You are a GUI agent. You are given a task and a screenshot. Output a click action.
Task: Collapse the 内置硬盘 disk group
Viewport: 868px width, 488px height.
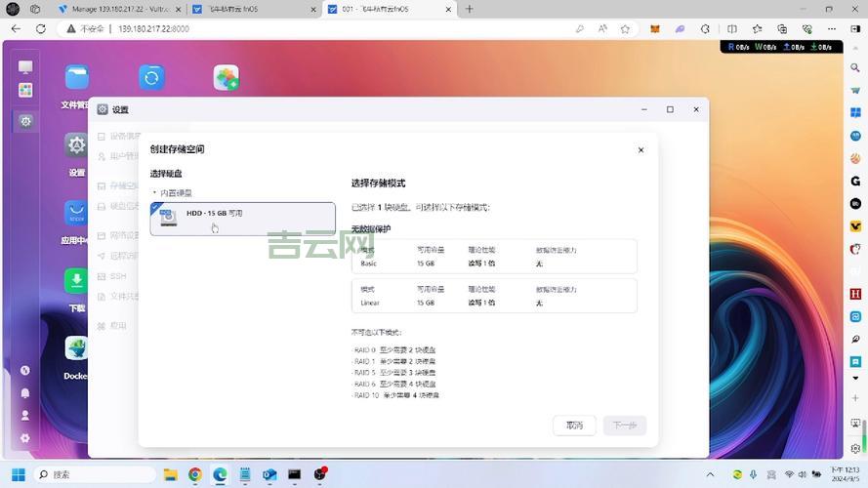[155, 192]
